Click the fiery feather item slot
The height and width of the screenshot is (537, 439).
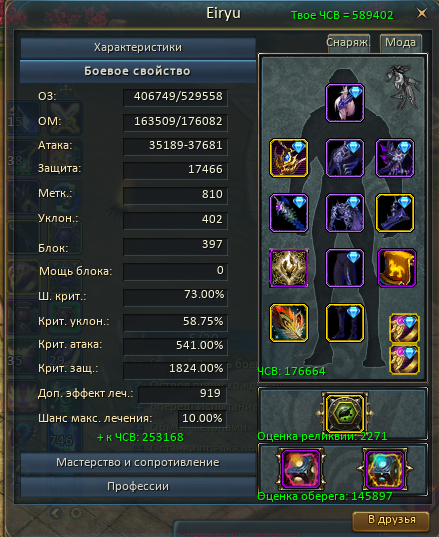[289, 323]
